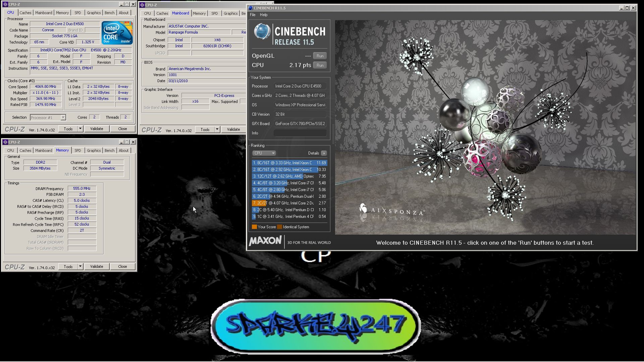This screenshot has height=362, width=644.
Task: Click the Intel Core 2 Duo logo
Action: (x=117, y=33)
